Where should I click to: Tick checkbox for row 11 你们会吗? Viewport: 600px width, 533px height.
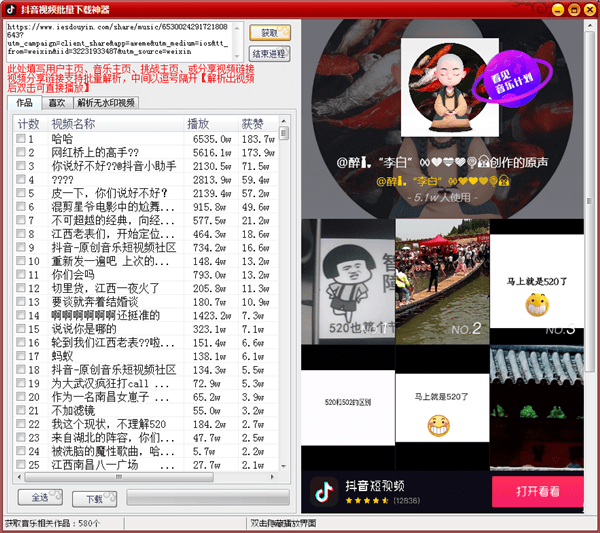coord(21,274)
